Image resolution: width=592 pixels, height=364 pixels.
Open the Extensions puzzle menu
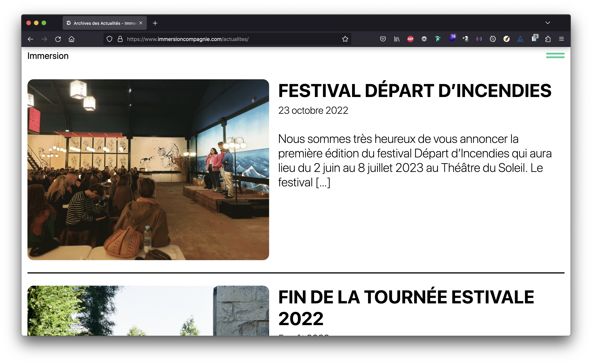coord(548,39)
